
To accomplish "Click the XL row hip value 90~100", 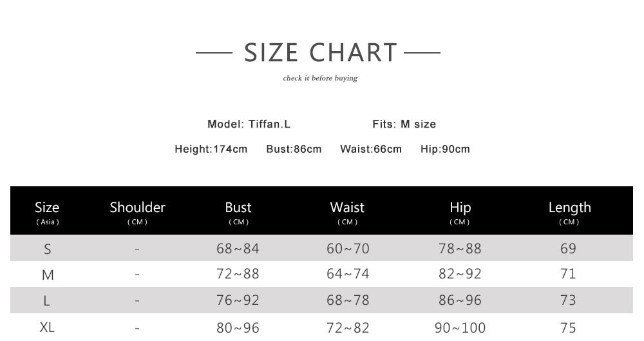I will coord(460,327).
